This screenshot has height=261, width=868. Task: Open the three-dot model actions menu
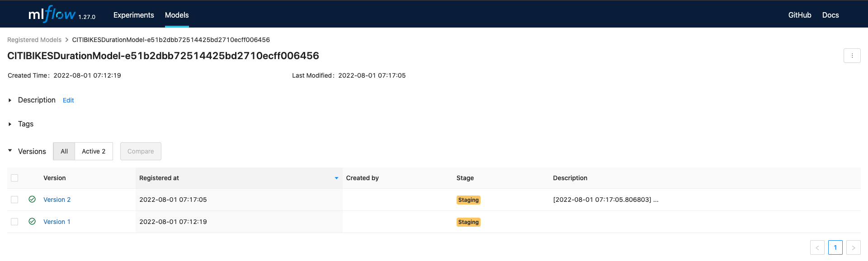pyautogui.click(x=852, y=56)
